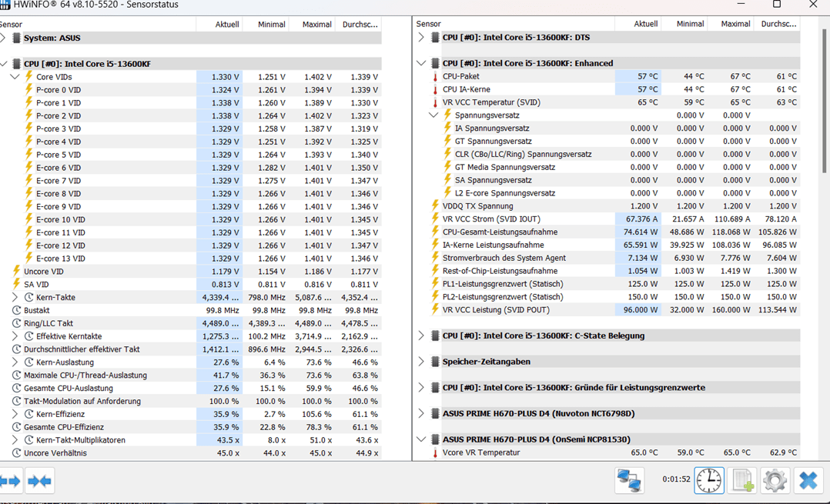This screenshot has width=830, height=504.
Task: Click the right Sensor column header
Action: coord(514,24)
